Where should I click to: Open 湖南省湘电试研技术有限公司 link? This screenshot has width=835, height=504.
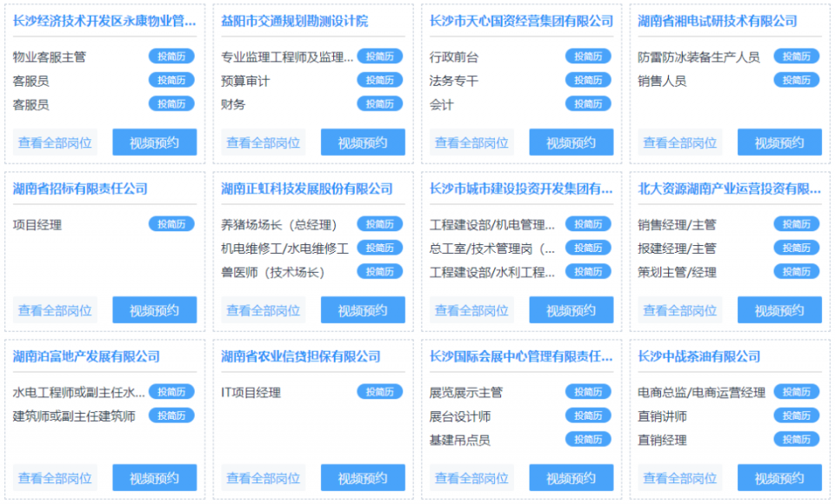(718, 21)
